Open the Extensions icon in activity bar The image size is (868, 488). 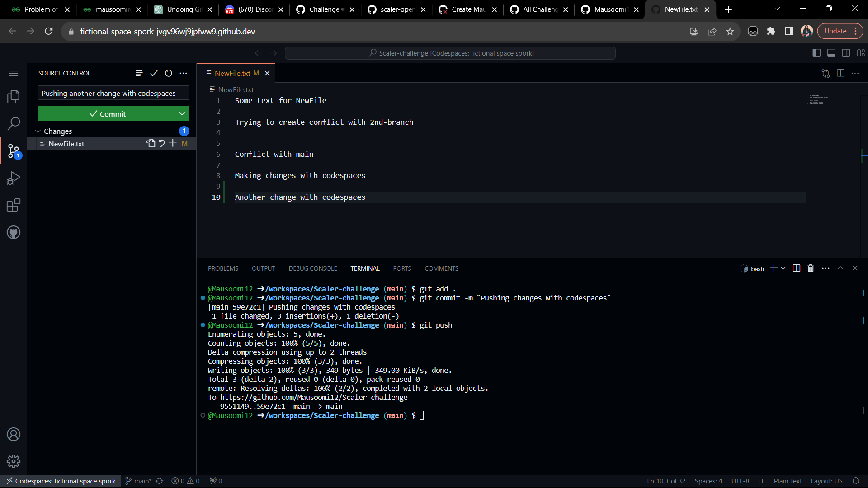coord(14,205)
